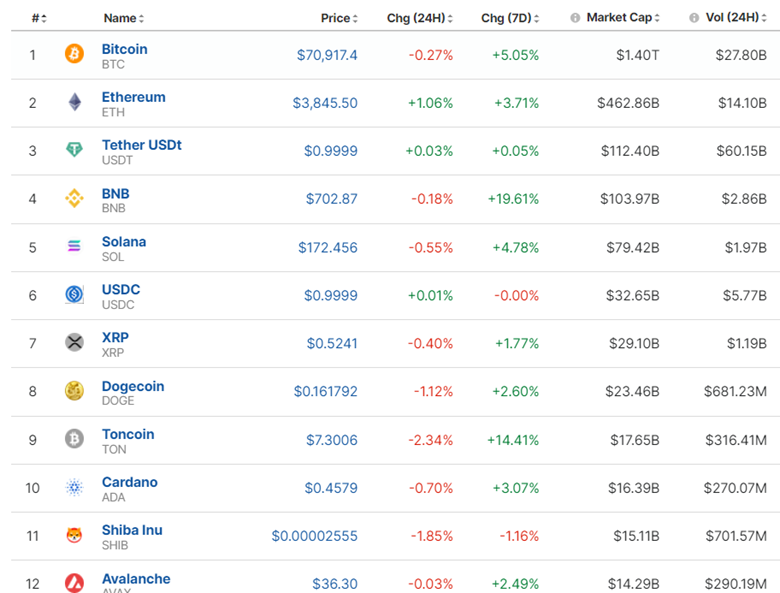The height and width of the screenshot is (593, 780).
Task: Click the Dogecoin logo icon
Action: point(74,391)
